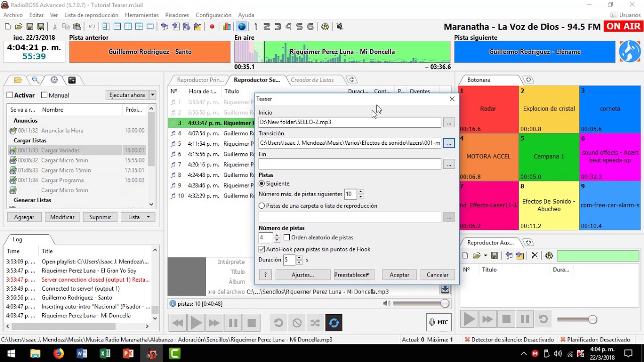Click stop in the main player
The height and width of the screenshot is (362, 644).
coord(252,323)
